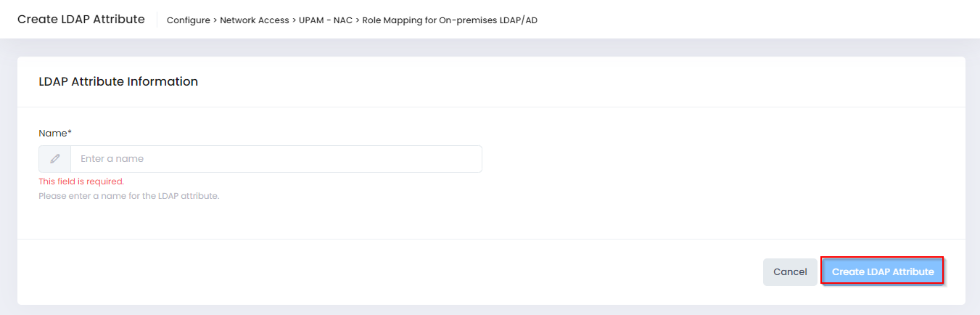Click the divider below LDAP Attribute Information
Image resolution: width=980 pixels, height=315 pixels.
pos(491,107)
